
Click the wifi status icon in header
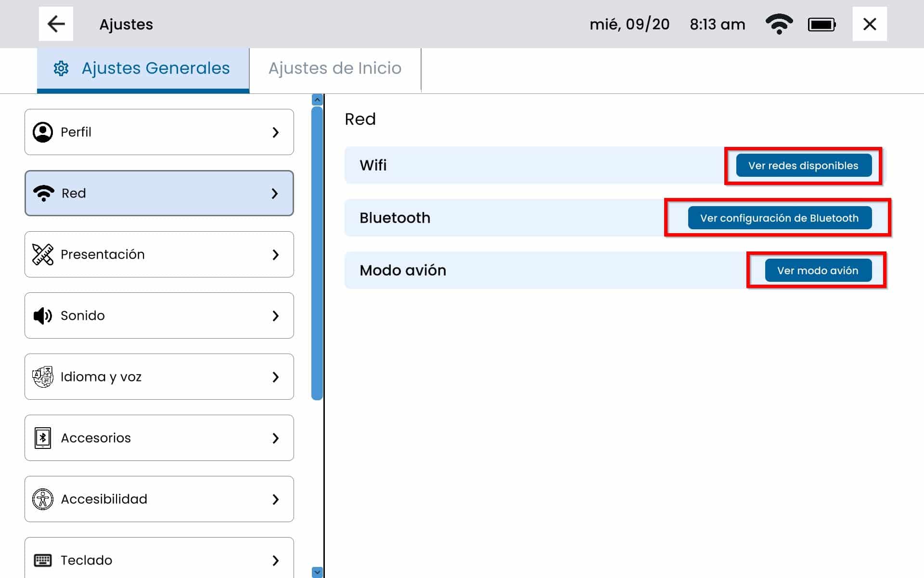(x=779, y=24)
